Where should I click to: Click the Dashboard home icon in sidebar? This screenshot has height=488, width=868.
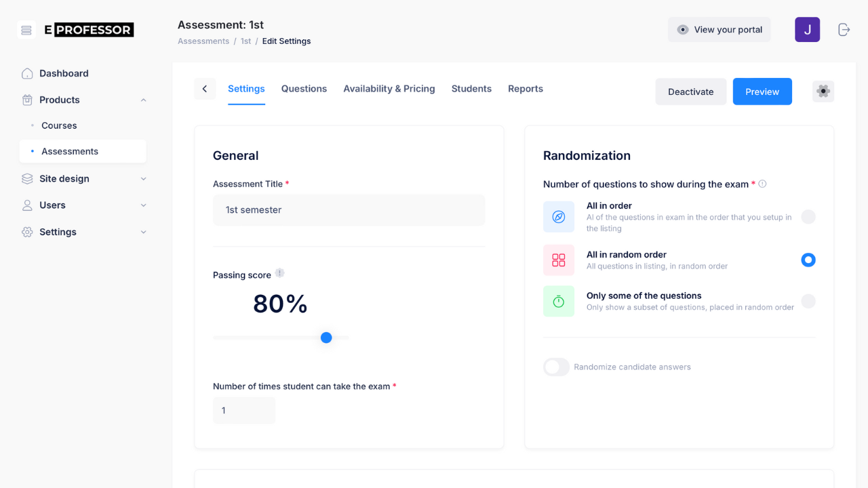pyautogui.click(x=27, y=73)
